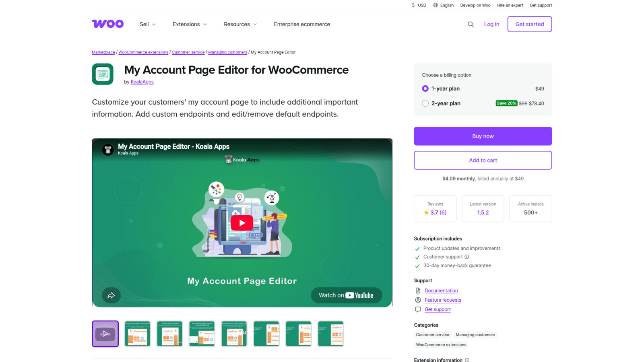Image resolution: width=644 pixels, height=362 pixels.
Task: Open the Log in link
Action: [x=491, y=25]
